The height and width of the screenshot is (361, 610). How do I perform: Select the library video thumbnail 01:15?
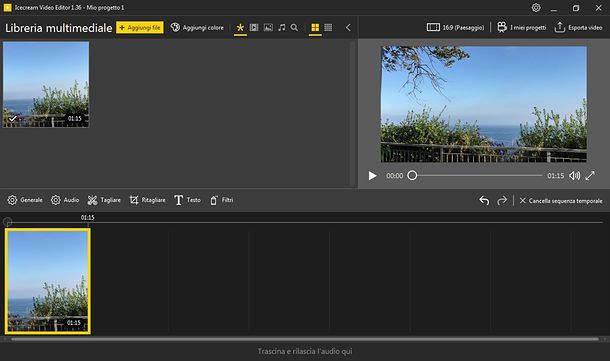coord(46,84)
